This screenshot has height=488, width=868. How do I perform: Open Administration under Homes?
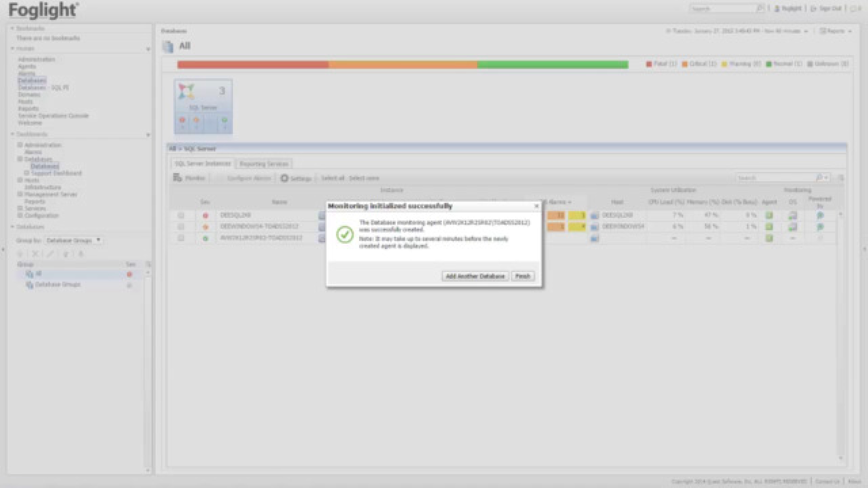(37, 60)
